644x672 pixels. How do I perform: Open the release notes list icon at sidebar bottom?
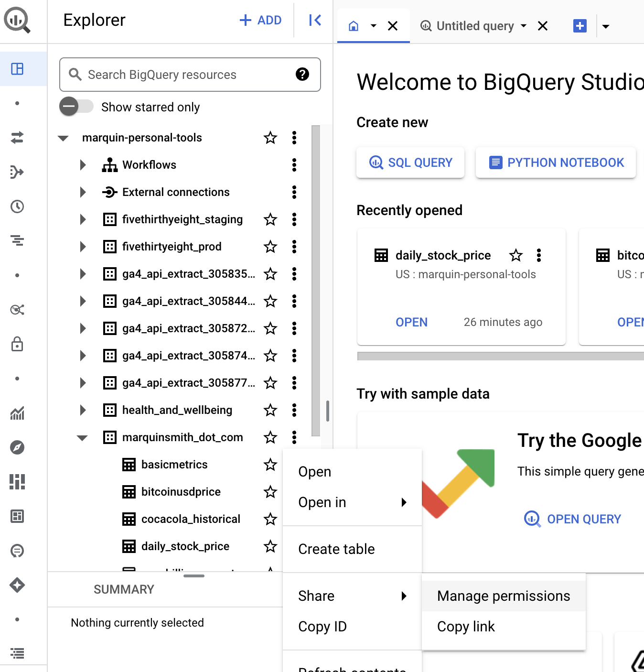(17, 653)
